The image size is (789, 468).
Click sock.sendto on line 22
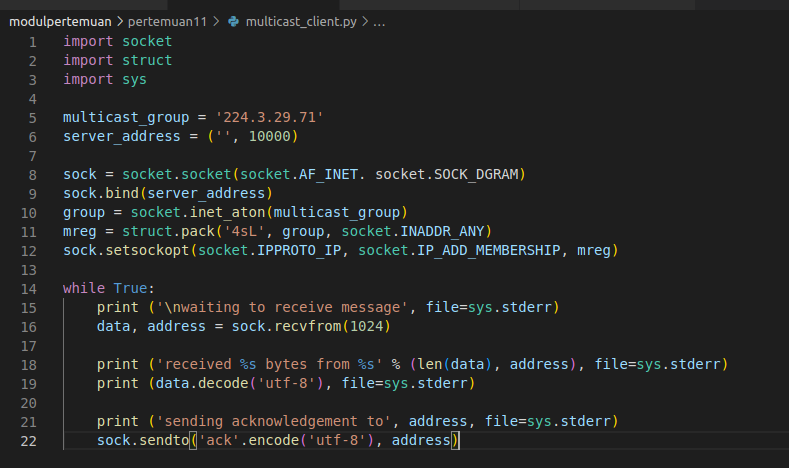tap(143, 440)
